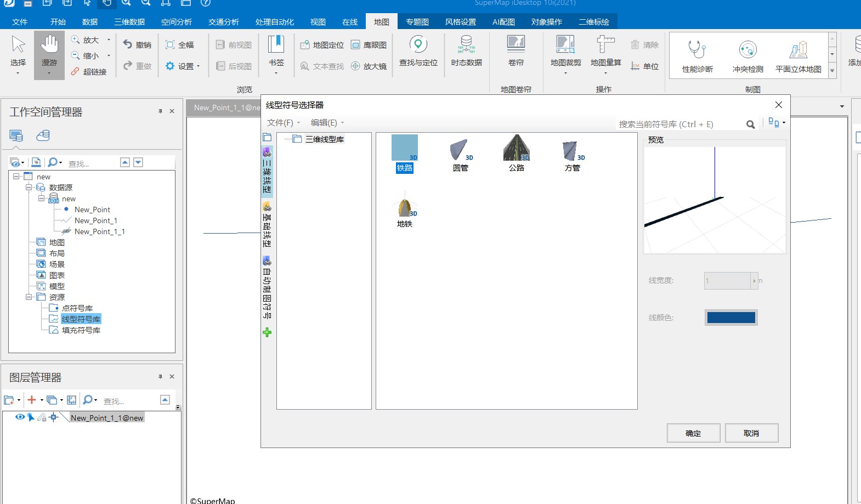Expand the 制图 gallery more arrow
The image size is (861, 504).
point(832,70)
